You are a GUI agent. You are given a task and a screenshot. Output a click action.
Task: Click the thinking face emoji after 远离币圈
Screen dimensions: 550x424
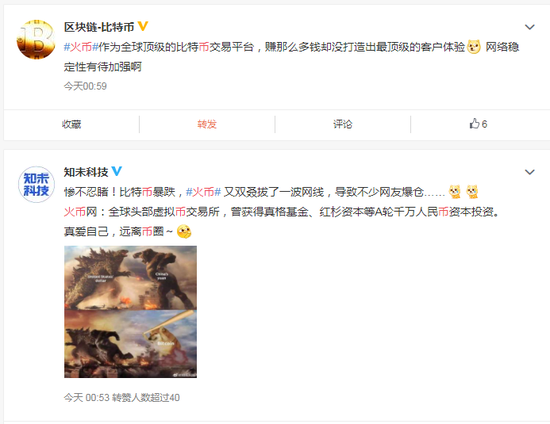pyautogui.click(x=184, y=232)
